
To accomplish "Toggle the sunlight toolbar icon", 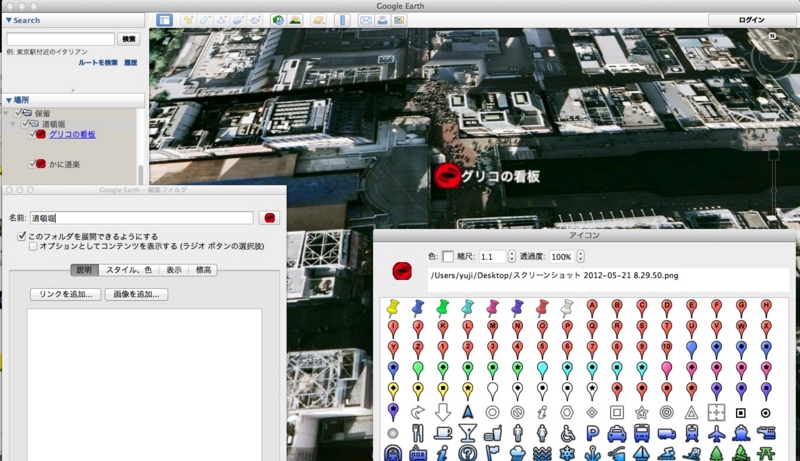I will coord(295,20).
